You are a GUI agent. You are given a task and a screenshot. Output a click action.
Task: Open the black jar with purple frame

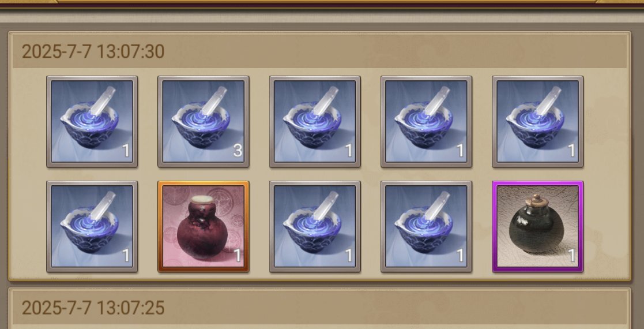(537, 227)
